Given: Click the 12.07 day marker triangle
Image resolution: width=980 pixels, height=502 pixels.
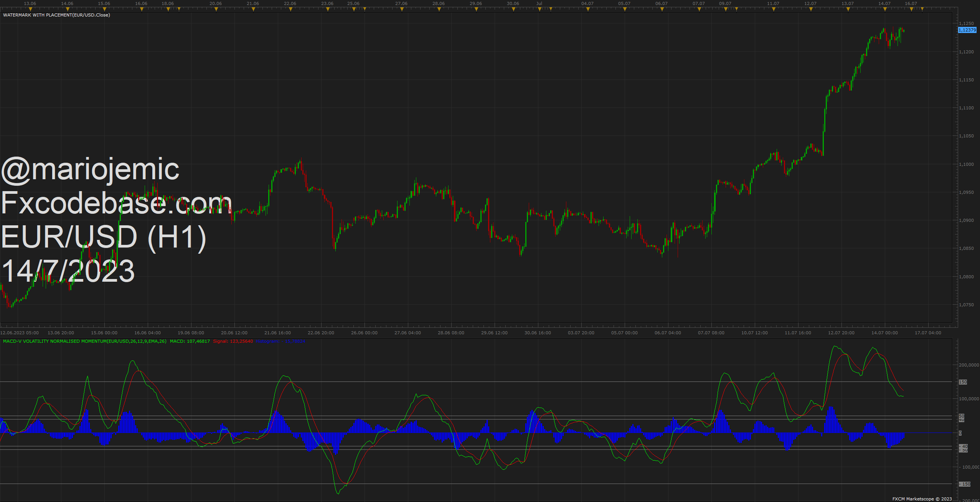Looking at the screenshot, I should [811, 9].
